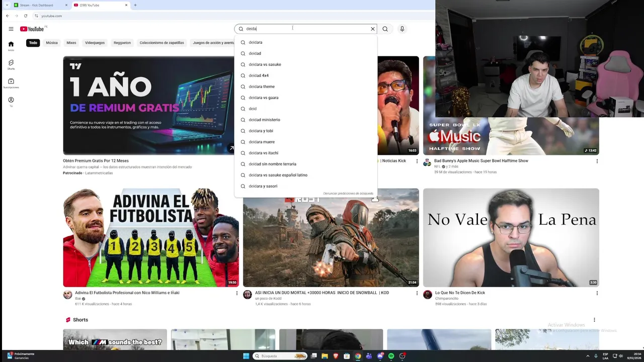
Task: Select the Videojuegos filter chip
Action: tap(95, 43)
